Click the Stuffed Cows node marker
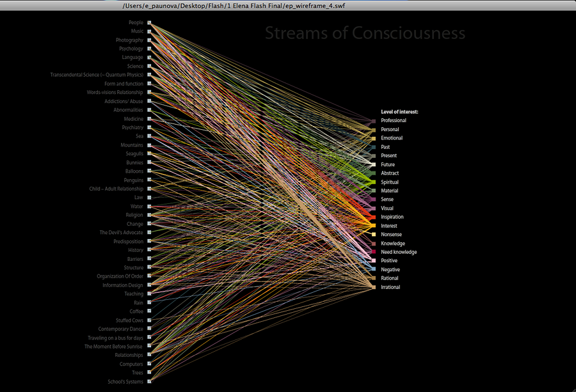576x392 pixels. point(149,320)
